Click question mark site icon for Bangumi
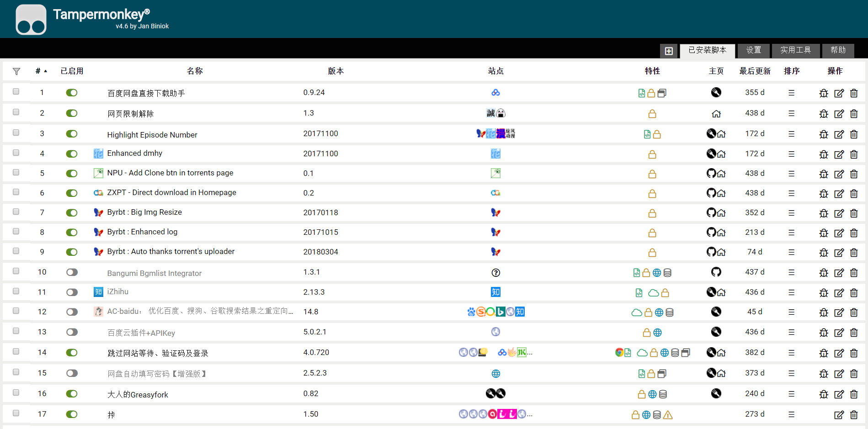The height and width of the screenshot is (429, 868). click(495, 273)
